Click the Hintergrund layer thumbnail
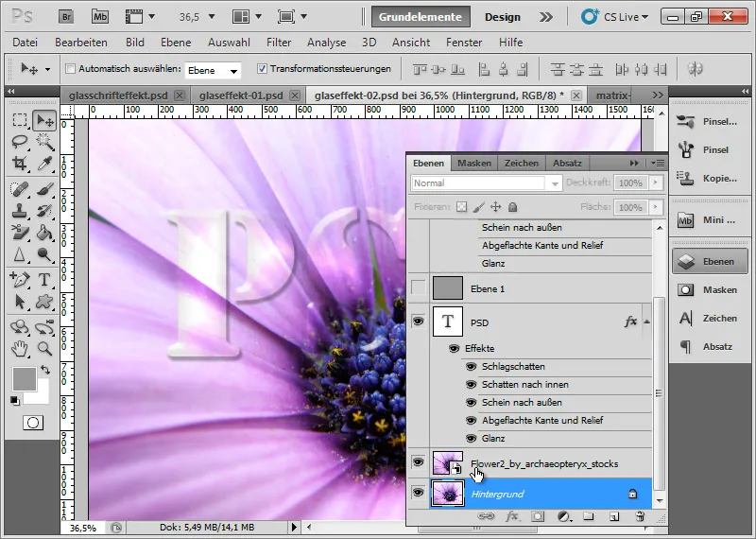756x539 pixels. point(447,494)
